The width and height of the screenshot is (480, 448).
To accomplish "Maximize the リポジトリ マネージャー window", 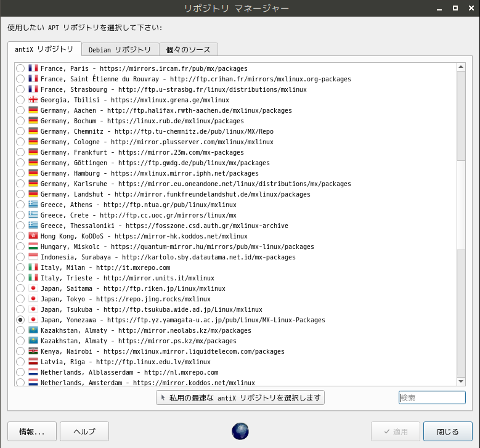I will [455, 8].
